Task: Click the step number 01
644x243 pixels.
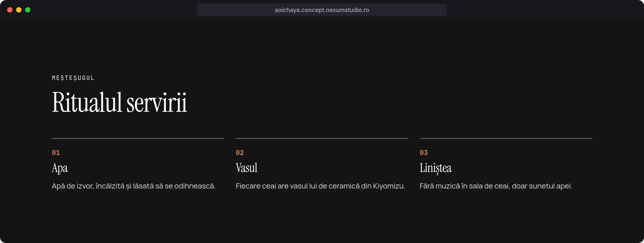Action: click(x=56, y=153)
